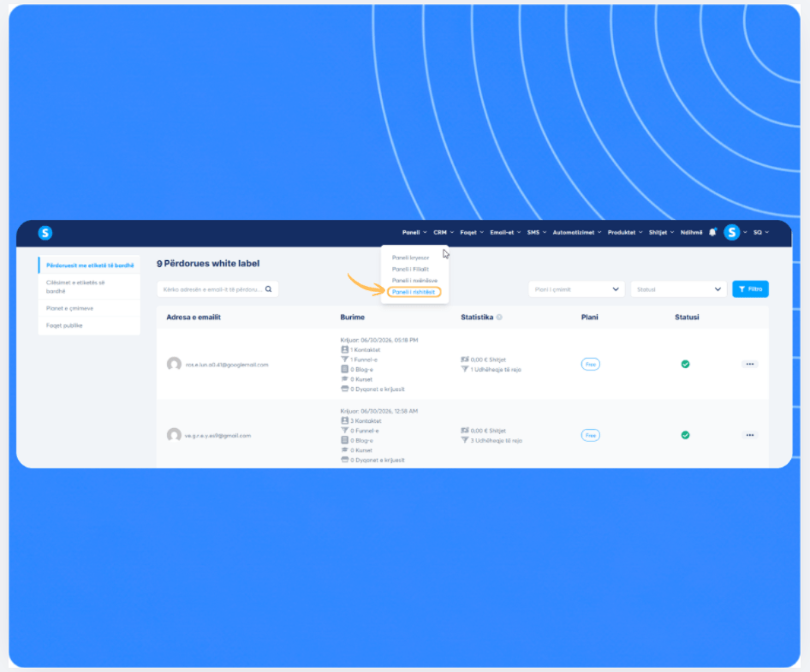Open 'Faqet publike' sidebar tab
810x672 pixels.
tap(89, 325)
